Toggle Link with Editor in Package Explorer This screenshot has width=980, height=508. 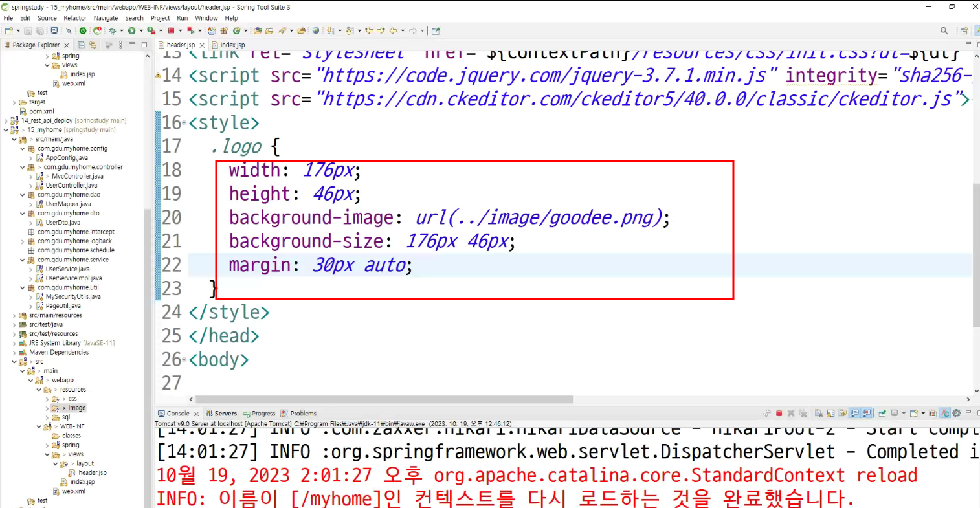(93, 45)
